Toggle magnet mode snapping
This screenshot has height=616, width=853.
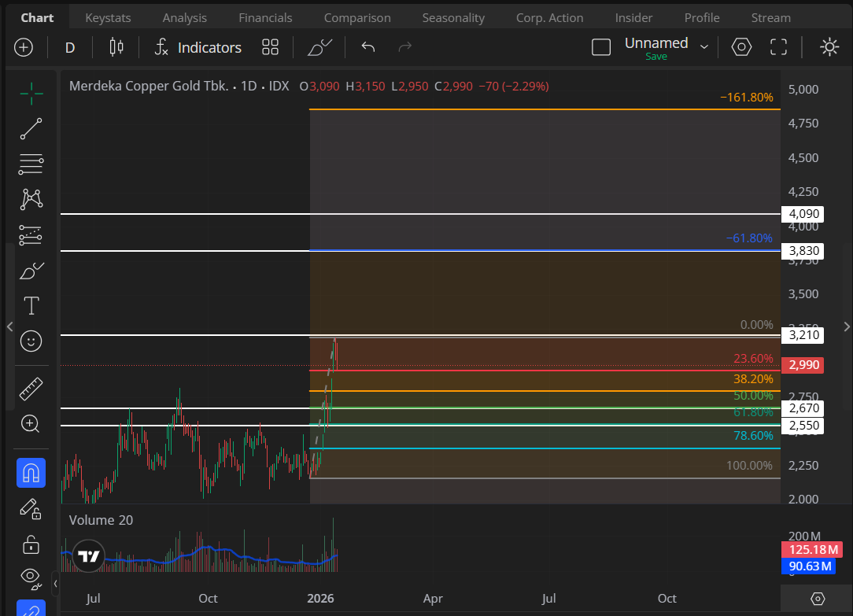click(x=31, y=473)
